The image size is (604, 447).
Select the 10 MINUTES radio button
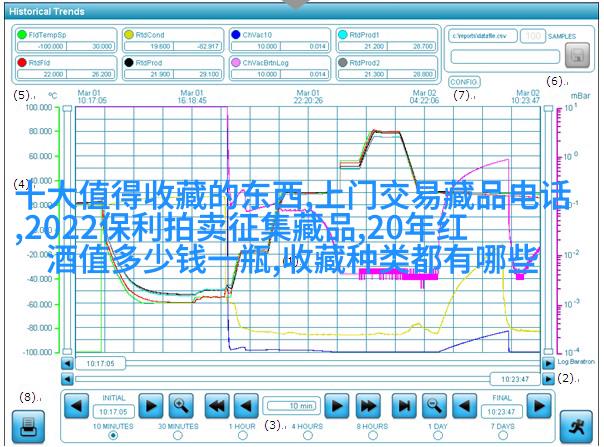click(113, 435)
